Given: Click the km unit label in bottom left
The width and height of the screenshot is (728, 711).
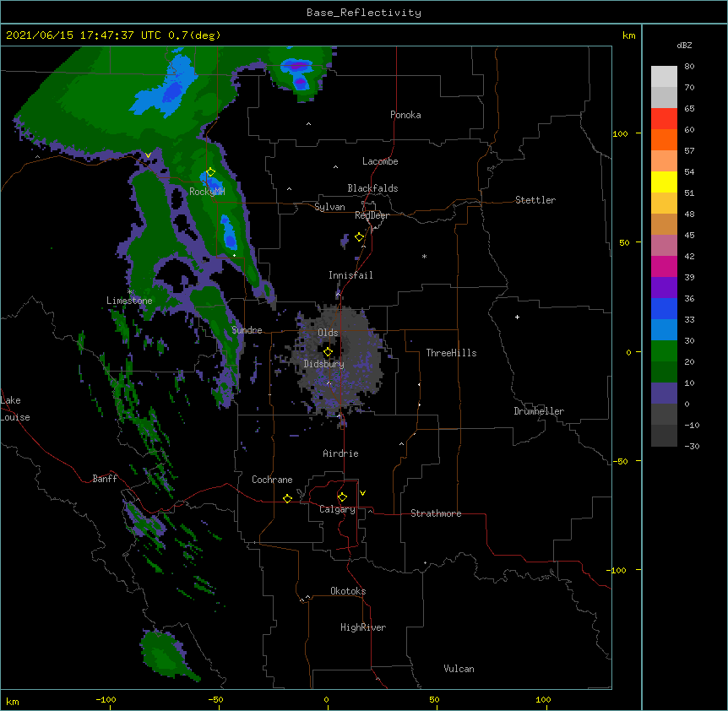Looking at the screenshot, I should (13, 702).
